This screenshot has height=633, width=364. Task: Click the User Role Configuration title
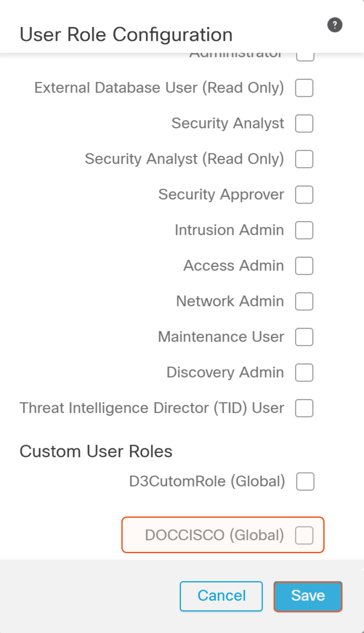(x=126, y=35)
